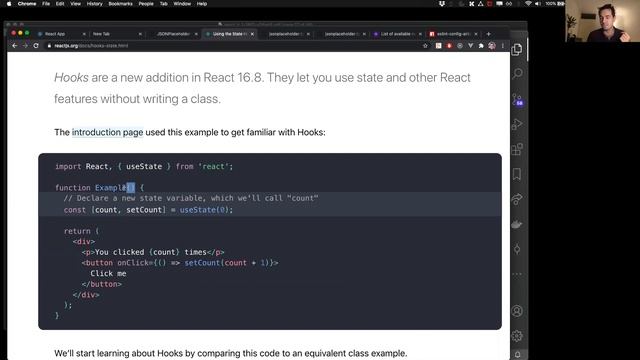Open VS Code Explorer files icon

pos(517,49)
